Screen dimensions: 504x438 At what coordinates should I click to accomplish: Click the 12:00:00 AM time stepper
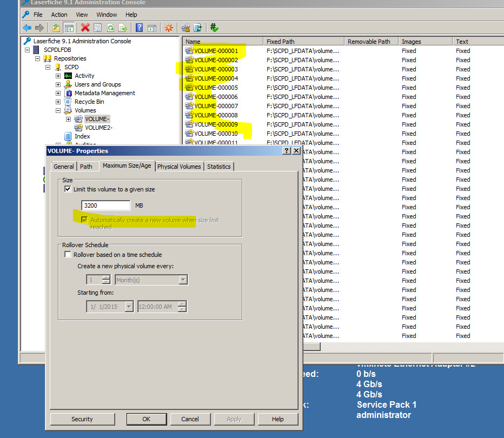click(x=182, y=307)
